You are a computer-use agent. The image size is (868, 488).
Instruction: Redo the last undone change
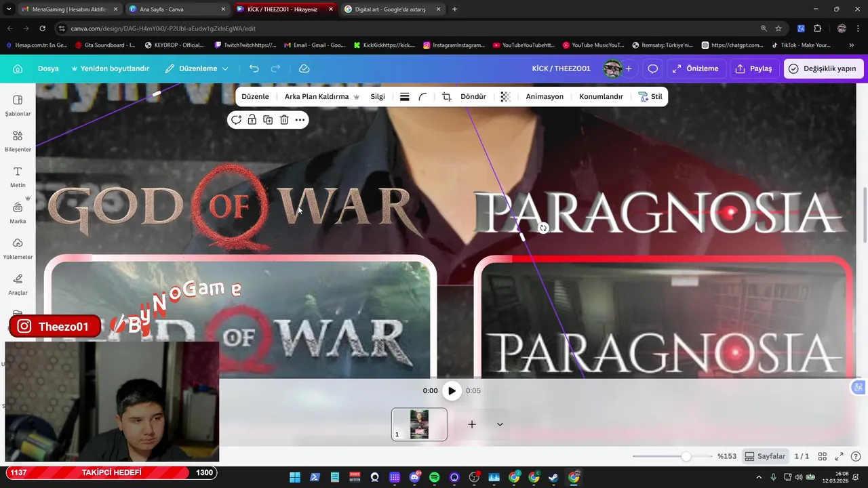(275, 68)
